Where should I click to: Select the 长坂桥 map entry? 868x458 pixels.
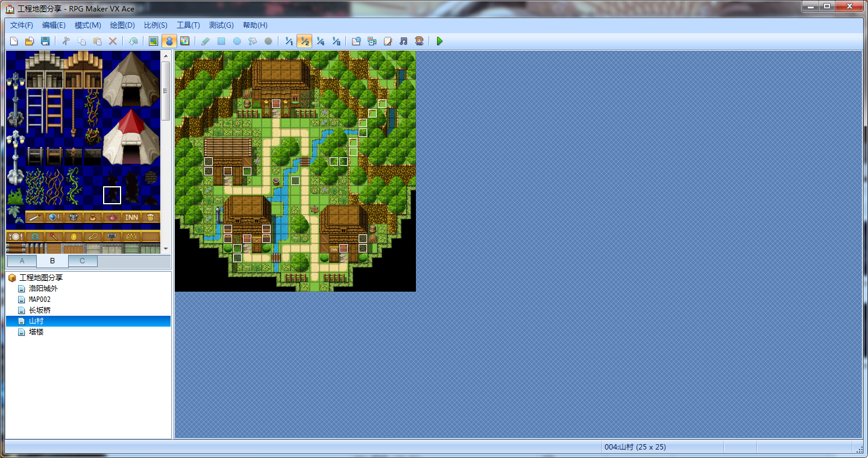point(40,310)
